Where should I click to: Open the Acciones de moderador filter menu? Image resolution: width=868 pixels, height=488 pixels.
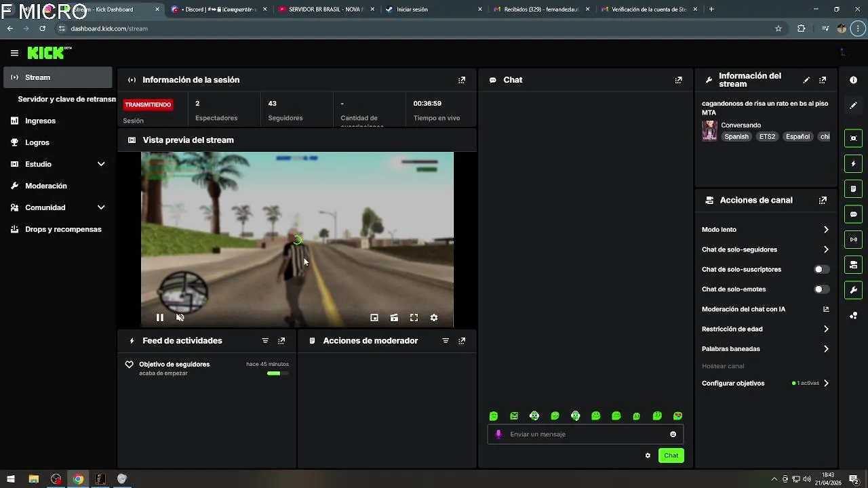[446, 341]
